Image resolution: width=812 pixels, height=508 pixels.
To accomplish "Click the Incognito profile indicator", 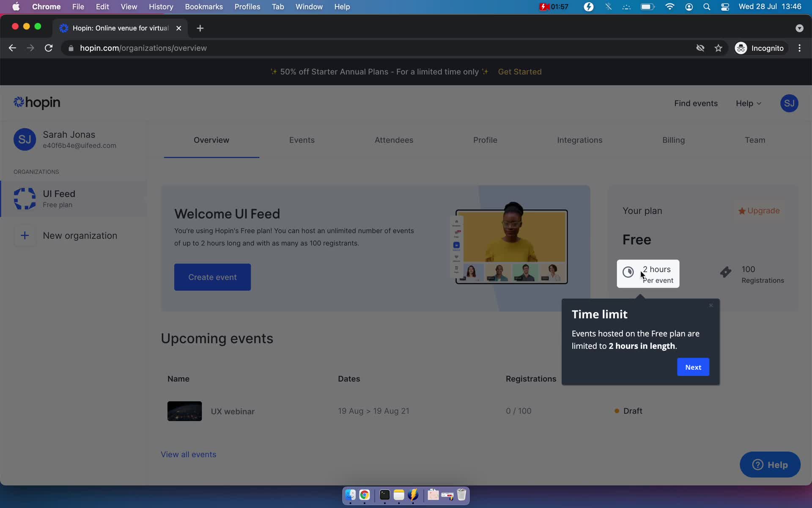I will [760, 48].
